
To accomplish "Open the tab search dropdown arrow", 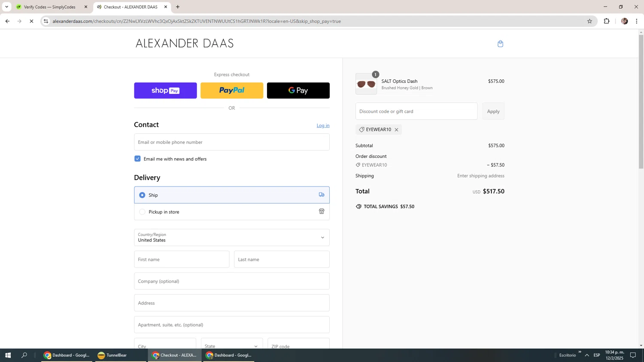I will pyautogui.click(x=6, y=7).
